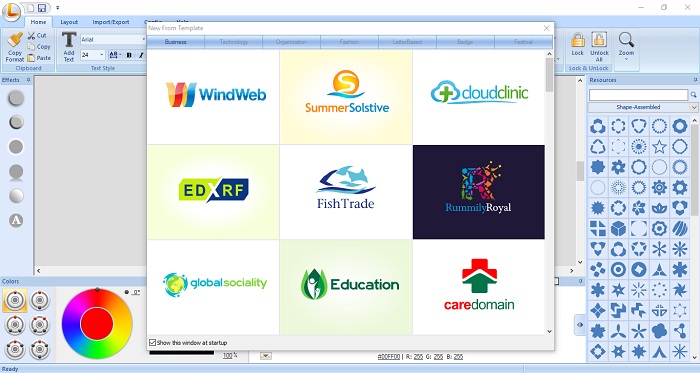This screenshot has width=700, height=373.
Task: Select the recycle-triangle shape in Resources
Action: [598, 146]
